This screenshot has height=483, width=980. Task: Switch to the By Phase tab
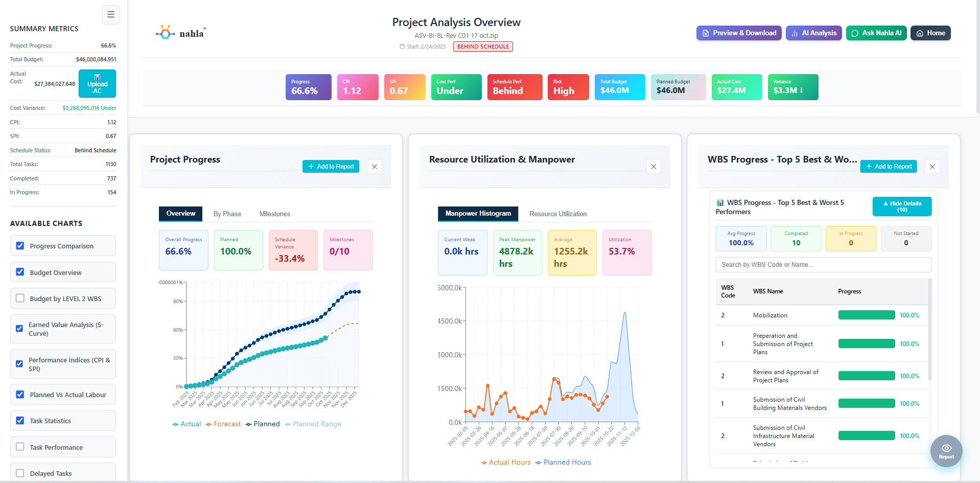(227, 214)
